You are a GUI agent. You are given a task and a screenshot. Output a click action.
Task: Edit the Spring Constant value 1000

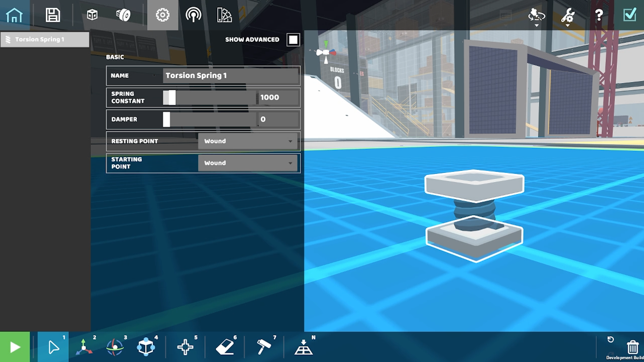[278, 98]
